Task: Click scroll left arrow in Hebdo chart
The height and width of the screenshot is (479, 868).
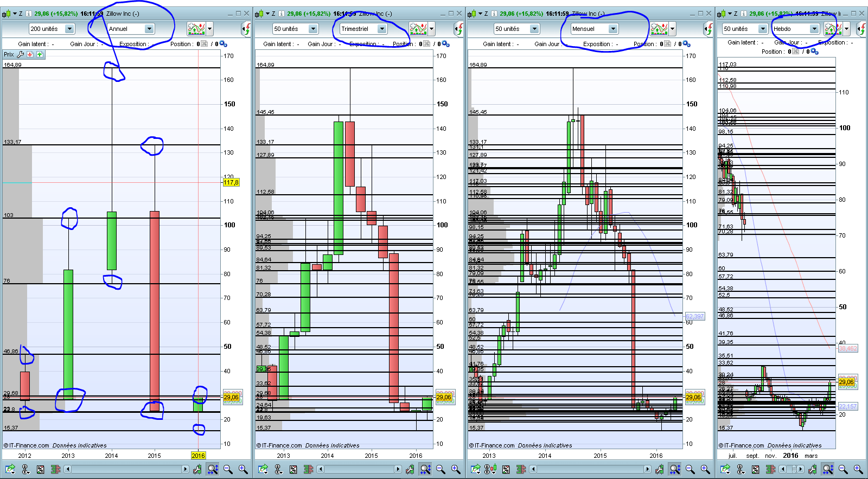Action: (x=783, y=469)
